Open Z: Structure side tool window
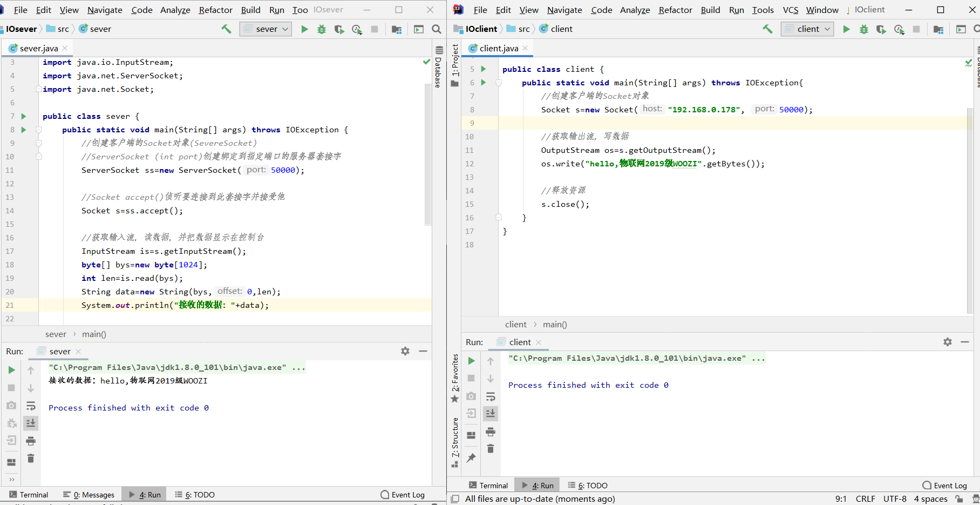Image resolution: width=980 pixels, height=505 pixels. click(455, 443)
